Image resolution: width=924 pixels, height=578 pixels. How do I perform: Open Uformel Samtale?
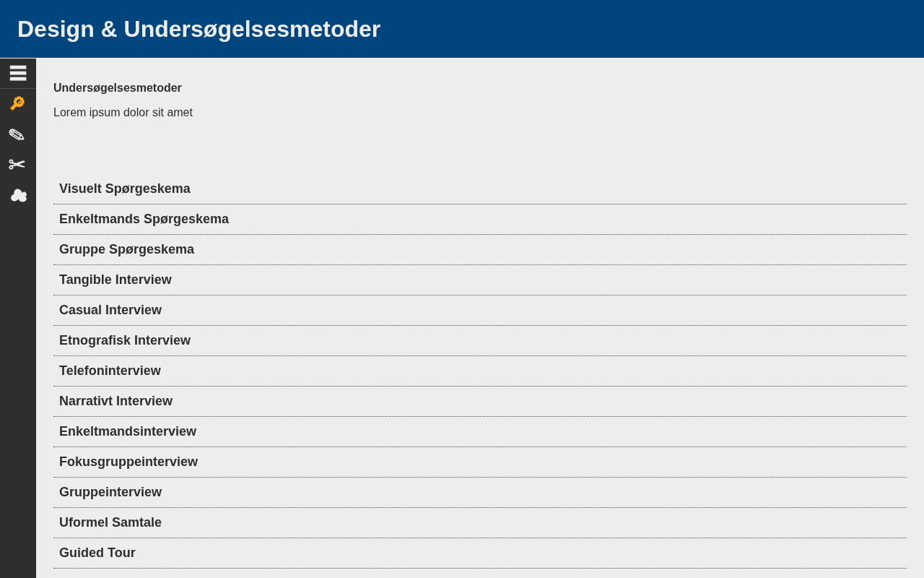pos(110,522)
